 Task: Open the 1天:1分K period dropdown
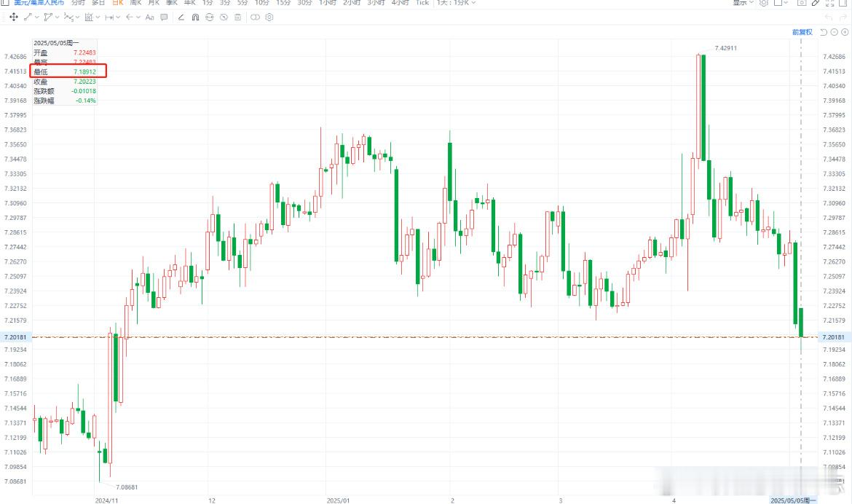(x=456, y=3)
